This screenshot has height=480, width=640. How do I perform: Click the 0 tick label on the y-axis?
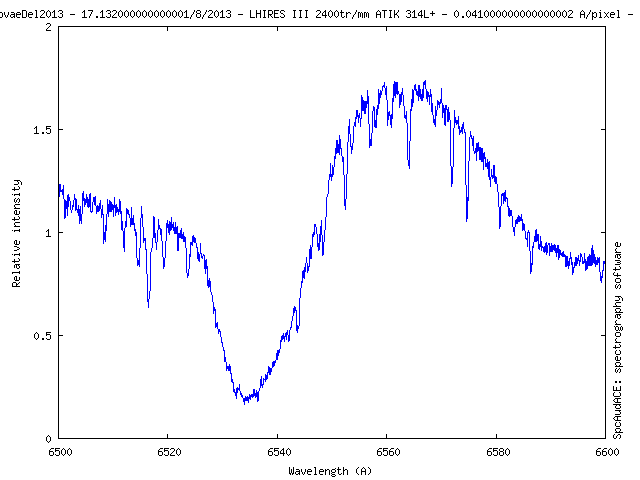(x=48, y=438)
